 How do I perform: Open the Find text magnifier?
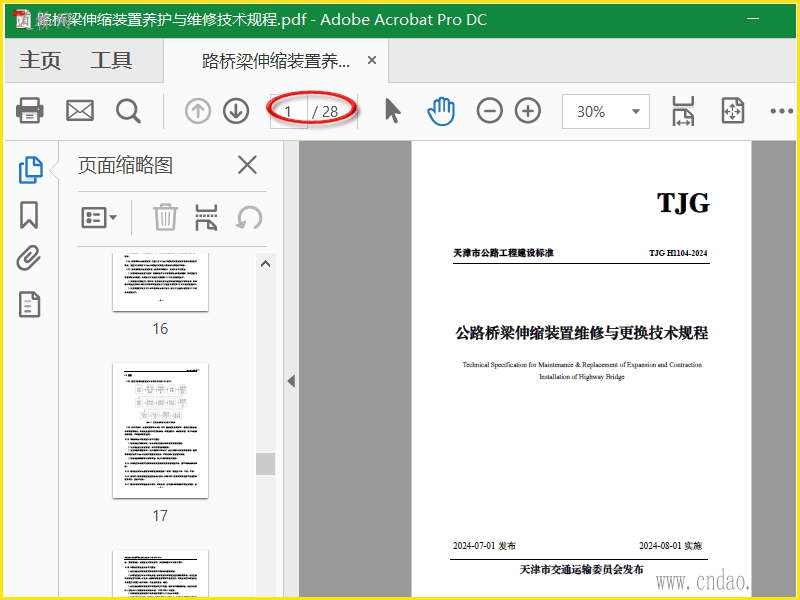click(x=128, y=111)
